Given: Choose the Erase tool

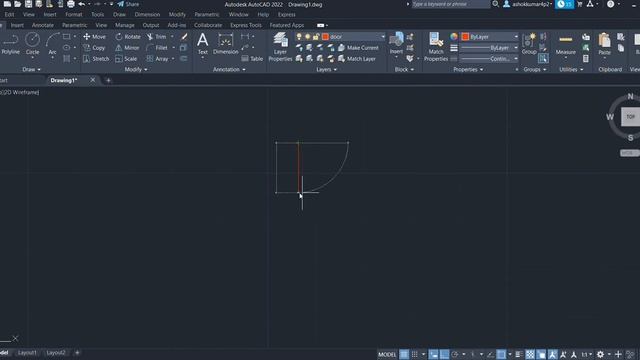Looking at the screenshot, I should pos(184,37).
